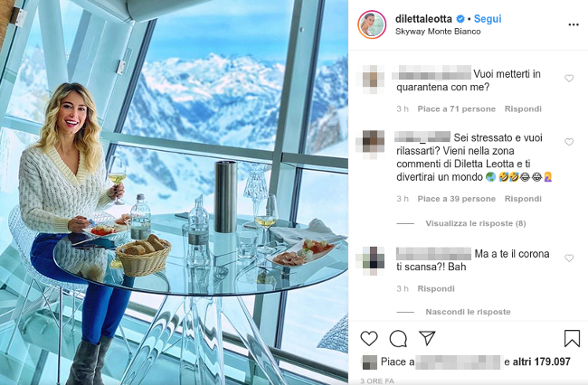Open Skyway Monte Bianco location link

point(438,32)
